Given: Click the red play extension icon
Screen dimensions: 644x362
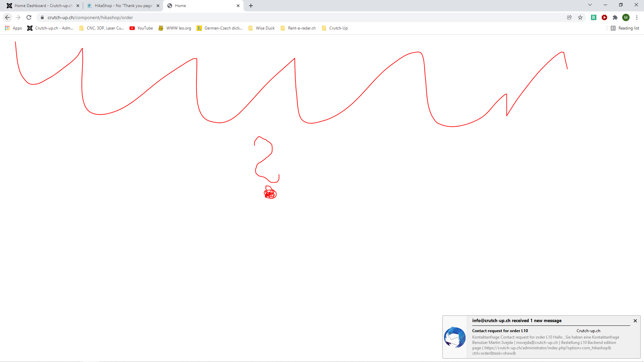Looking at the screenshot, I should pyautogui.click(x=604, y=17).
